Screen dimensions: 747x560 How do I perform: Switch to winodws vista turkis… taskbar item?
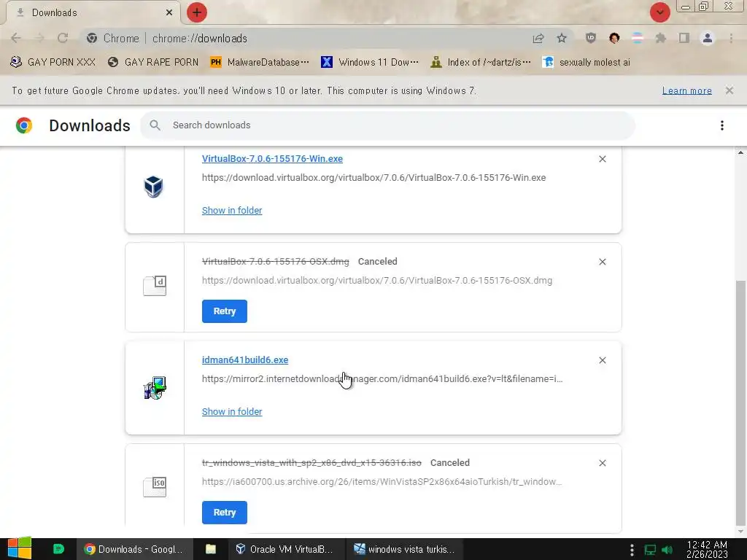(x=404, y=549)
